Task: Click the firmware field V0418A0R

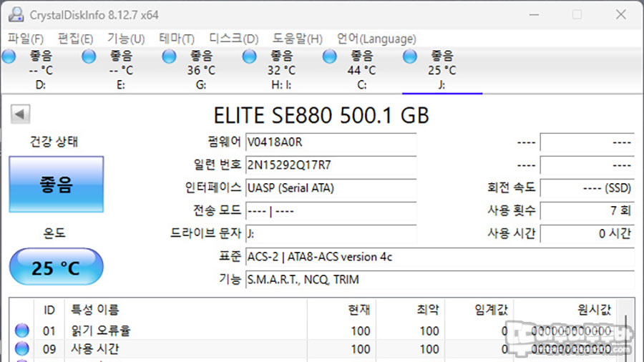Action: coord(331,142)
